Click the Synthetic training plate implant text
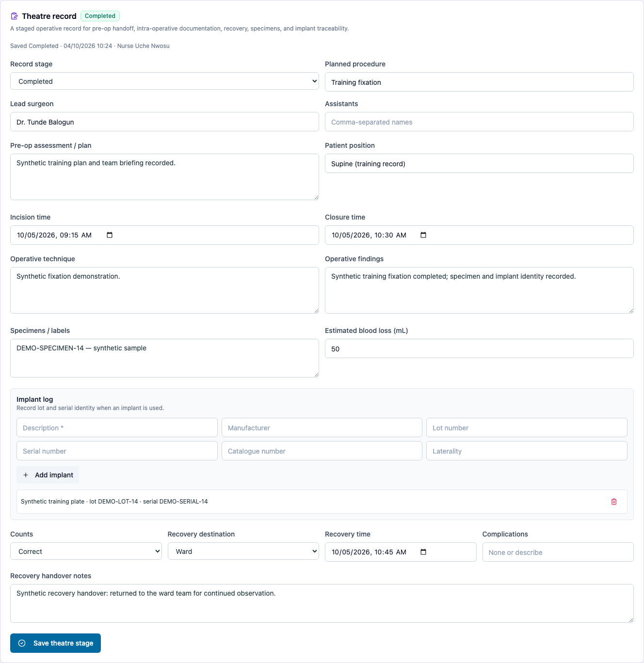Screen dimensions: 644x663 [114, 502]
